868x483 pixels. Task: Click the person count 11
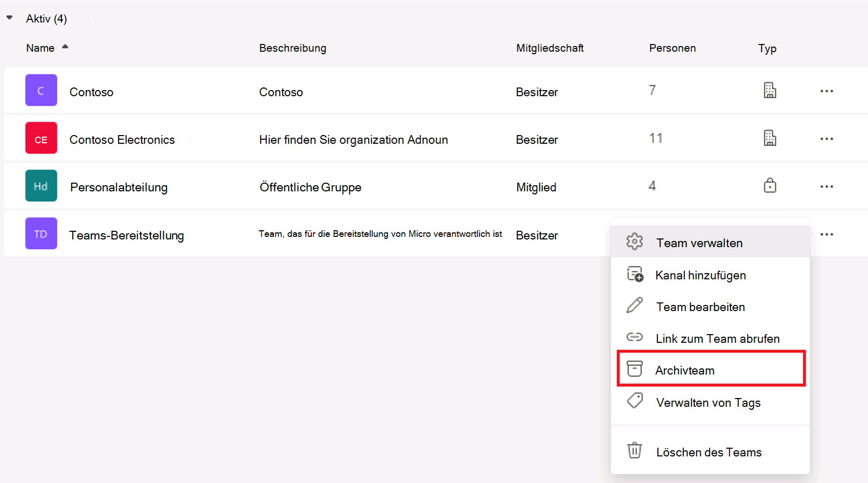tap(656, 138)
